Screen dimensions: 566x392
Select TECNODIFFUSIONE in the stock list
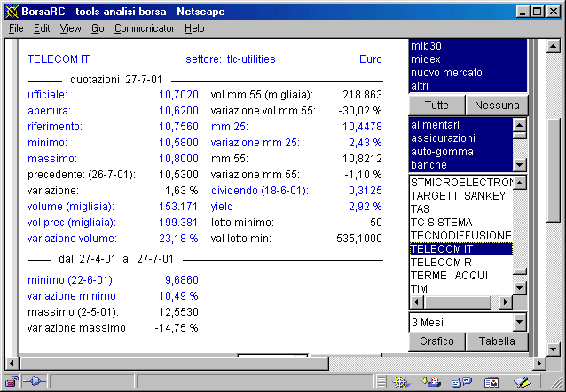click(x=461, y=236)
